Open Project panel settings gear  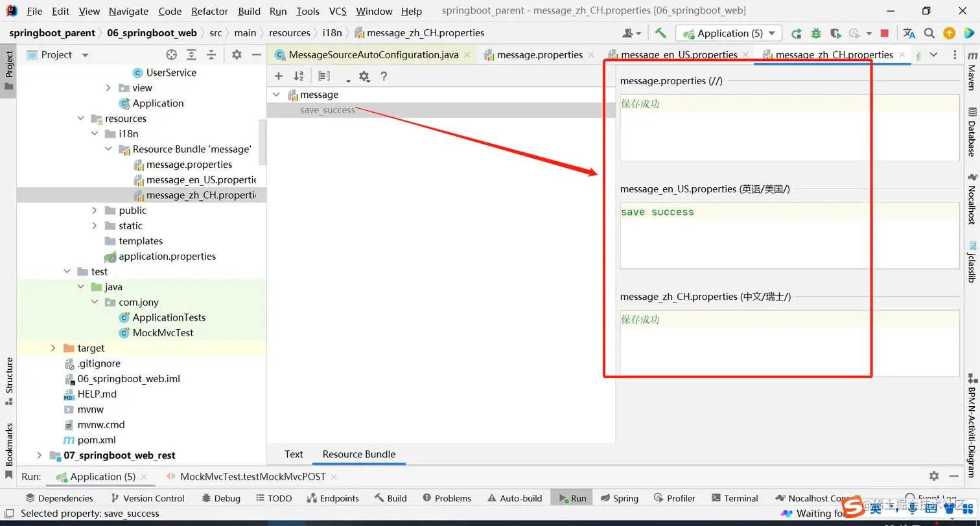coord(237,55)
